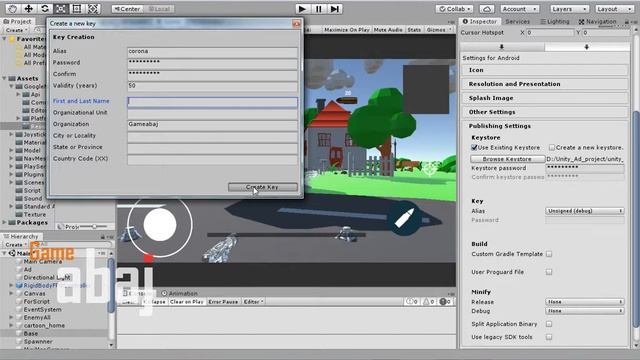Viewport: 640px width, 360px height.
Task: Uncheck Use Existing Keystore
Action: [474, 147]
